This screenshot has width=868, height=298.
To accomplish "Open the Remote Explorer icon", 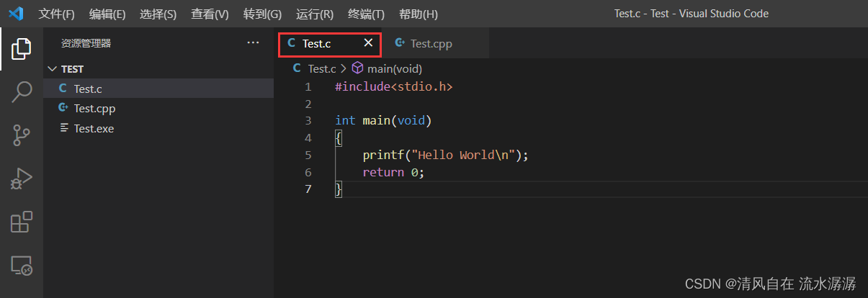I will [22, 266].
